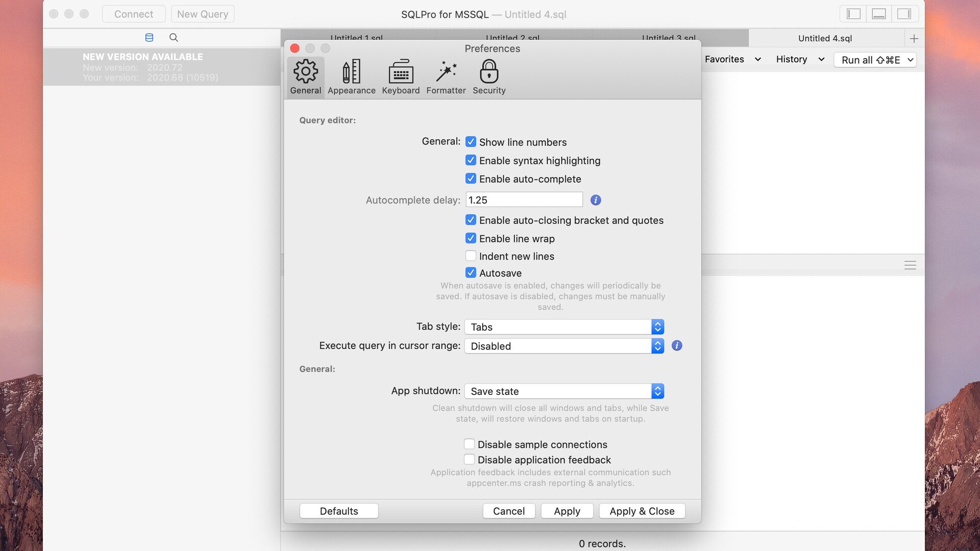Expand the History dropdown
Image resolution: width=980 pixels, height=551 pixels.
[800, 59]
